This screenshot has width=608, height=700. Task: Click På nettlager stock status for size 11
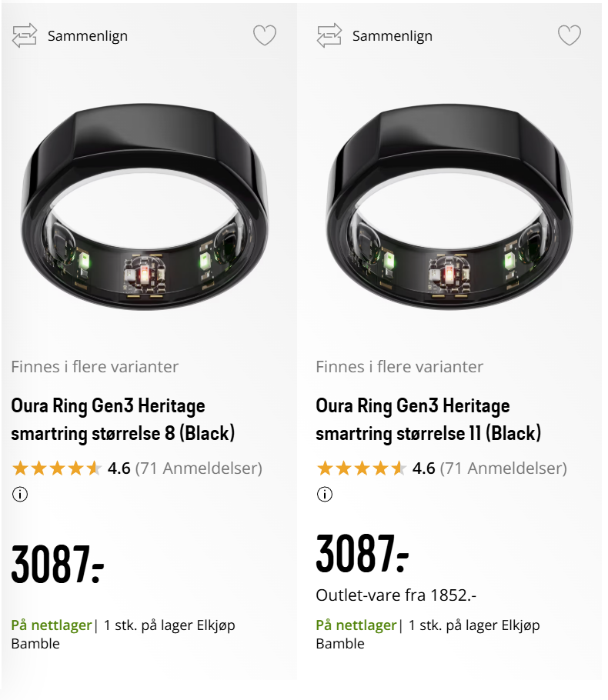pos(356,625)
